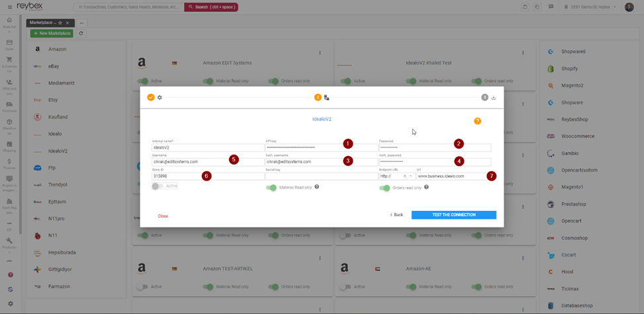The image size is (644, 314).
Task: Toggle the night mode moon icon
Action: 11,289
